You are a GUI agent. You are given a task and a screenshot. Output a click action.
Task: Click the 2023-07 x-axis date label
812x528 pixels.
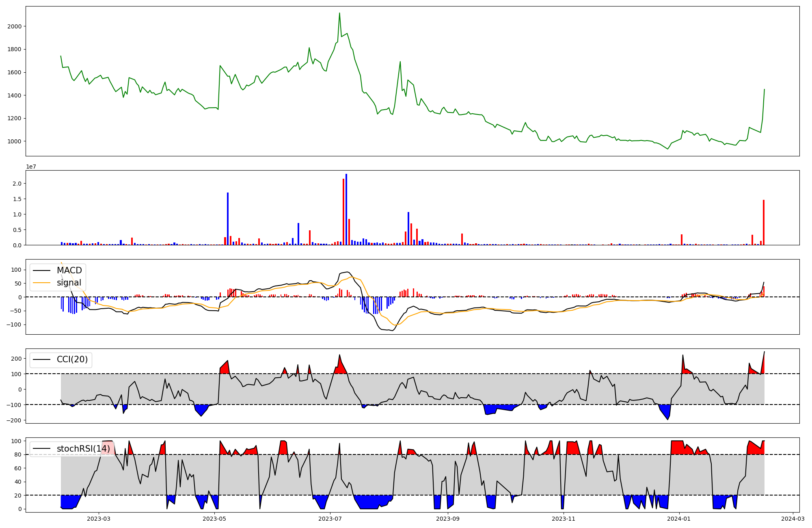330,519
